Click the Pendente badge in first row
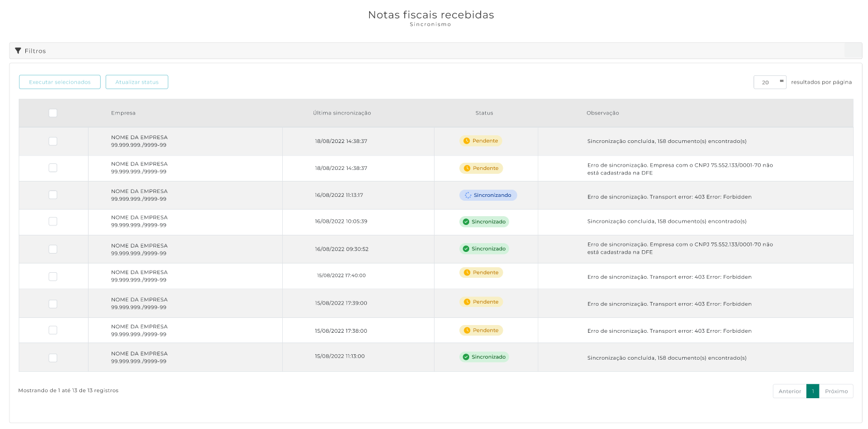 point(481,141)
